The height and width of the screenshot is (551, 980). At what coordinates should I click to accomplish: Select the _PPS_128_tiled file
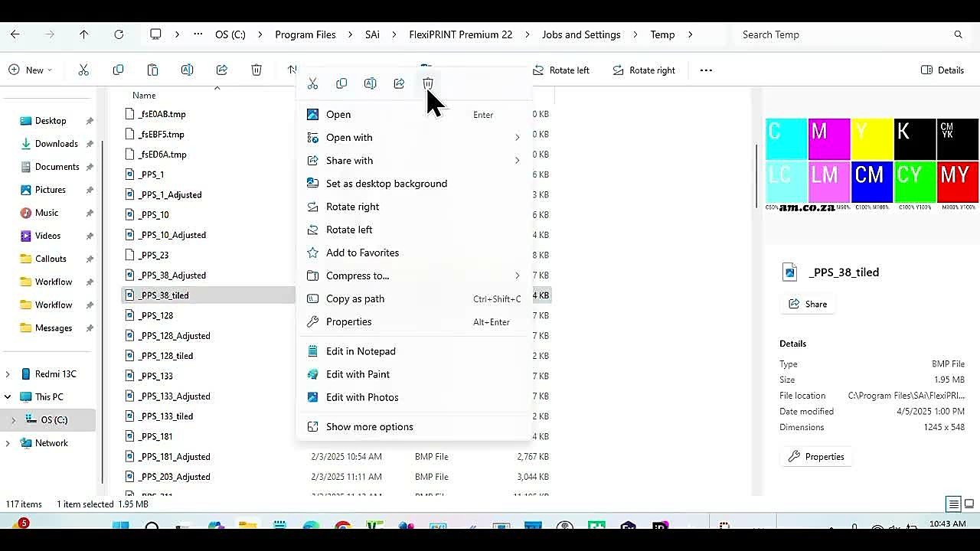(x=166, y=356)
